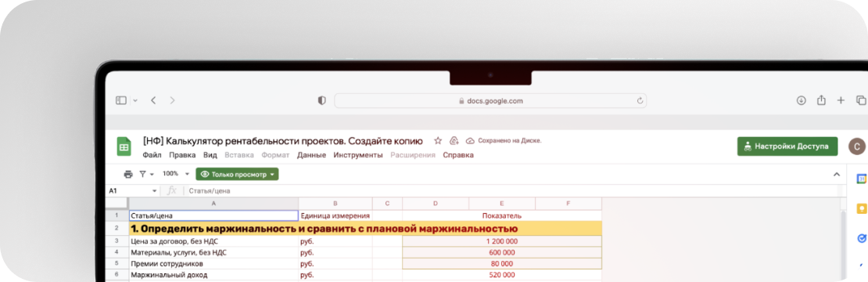Click the yellow heading row 1. Определить маржинальность
The image size is (868, 282).
pos(365,228)
